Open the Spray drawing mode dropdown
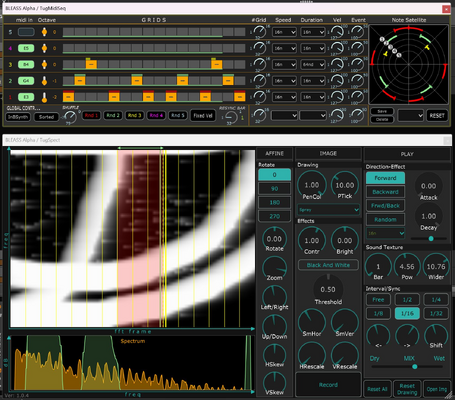 [x=329, y=210]
